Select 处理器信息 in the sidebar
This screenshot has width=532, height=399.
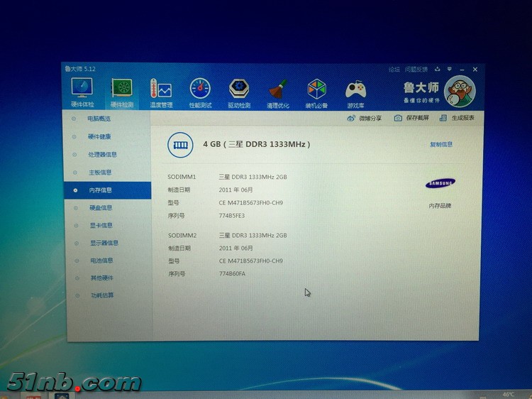click(102, 154)
